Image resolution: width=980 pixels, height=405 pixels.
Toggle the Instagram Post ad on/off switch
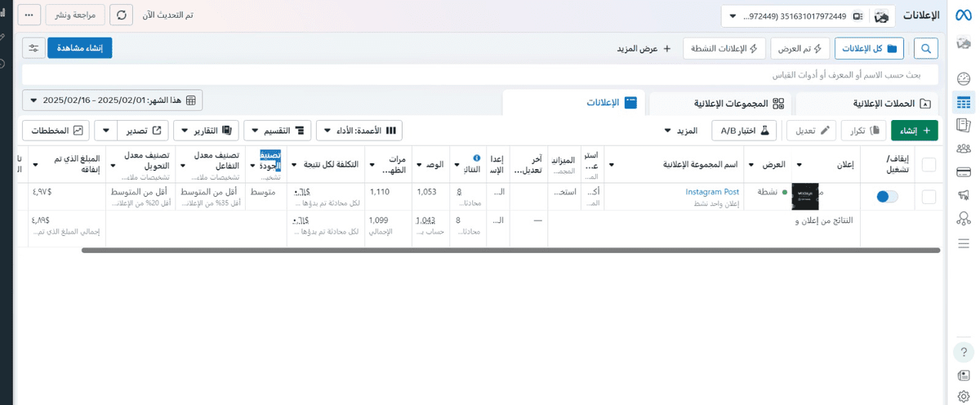point(887,197)
